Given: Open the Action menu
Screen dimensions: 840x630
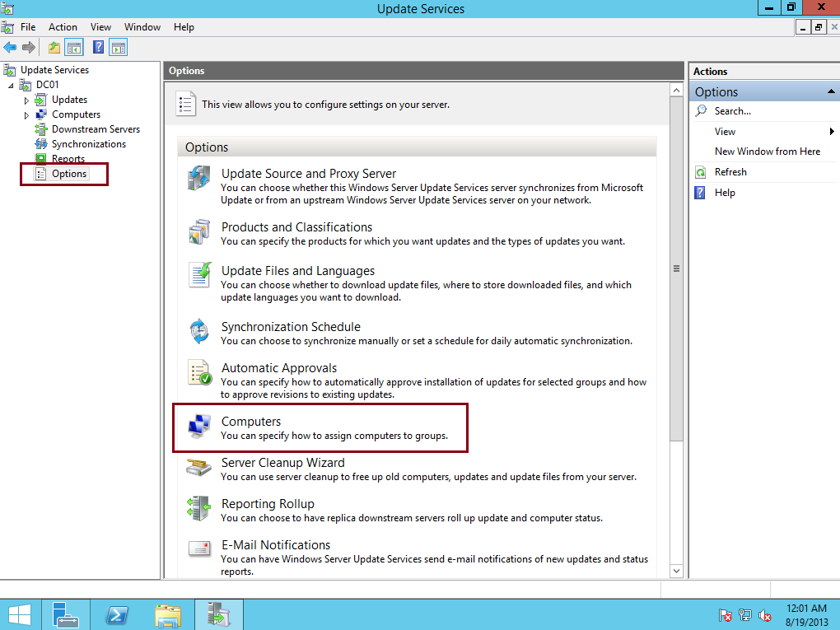Looking at the screenshot, I should click(63, 26).
